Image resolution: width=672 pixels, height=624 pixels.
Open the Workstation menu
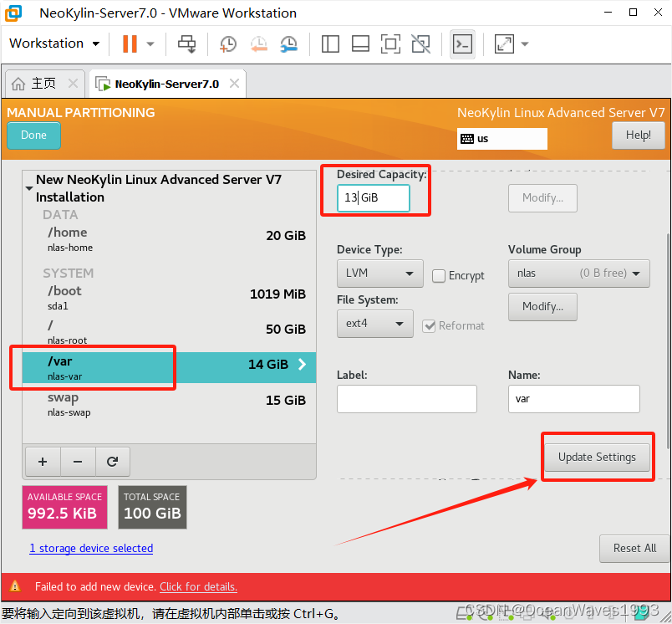pos(54,43)
